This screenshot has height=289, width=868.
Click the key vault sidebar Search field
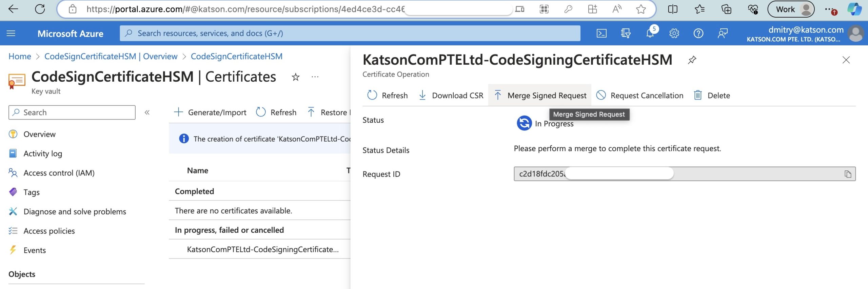click(72, 112)
